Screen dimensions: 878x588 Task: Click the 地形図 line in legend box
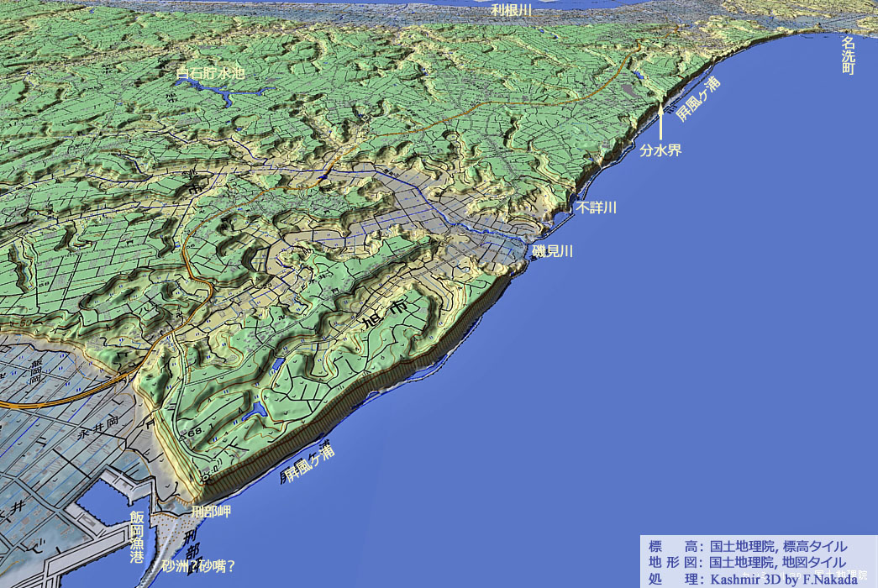point(747,562)
